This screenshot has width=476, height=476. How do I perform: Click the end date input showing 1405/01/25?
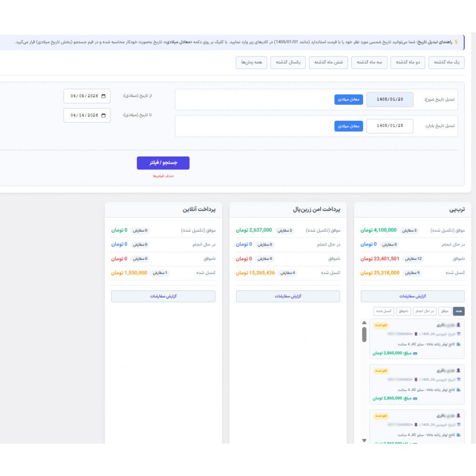coord(390,126)
